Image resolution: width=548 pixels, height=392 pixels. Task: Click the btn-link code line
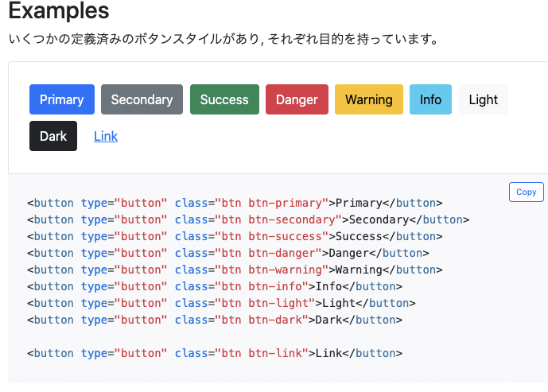pyautogui.click(x=215, y=354)
